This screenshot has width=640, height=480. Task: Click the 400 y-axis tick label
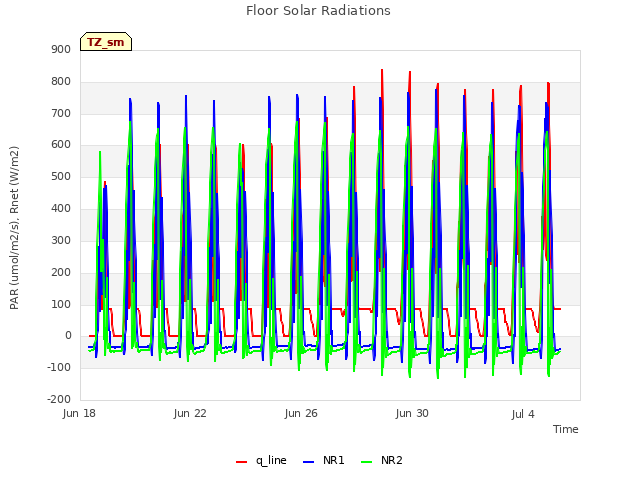(61, 208)
